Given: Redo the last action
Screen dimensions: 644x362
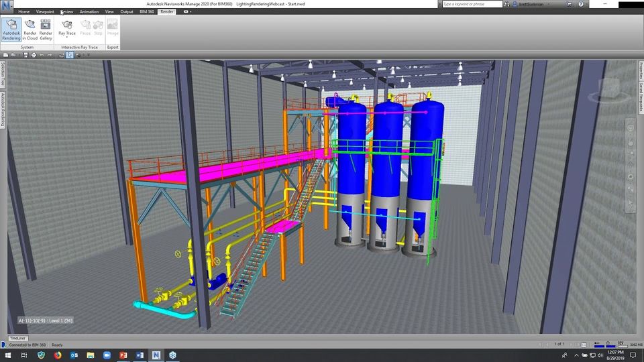Looking at the screenshot, I should [x=50, y=55].
